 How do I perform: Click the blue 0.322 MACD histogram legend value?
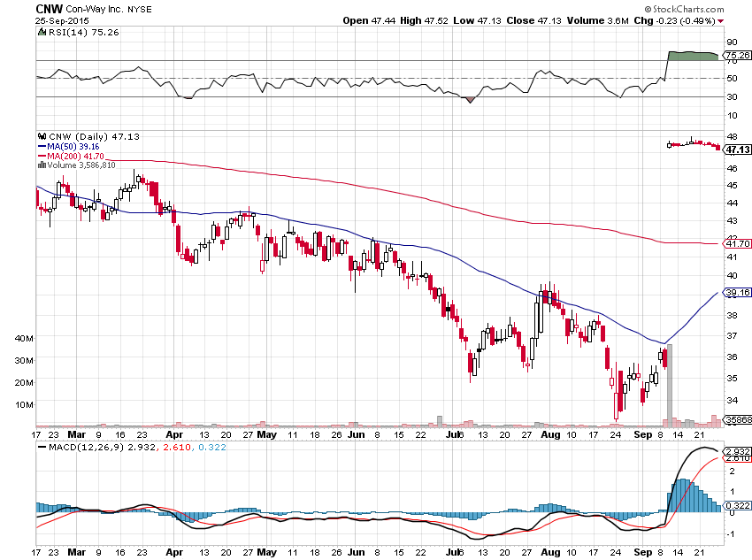pos(212,448)
